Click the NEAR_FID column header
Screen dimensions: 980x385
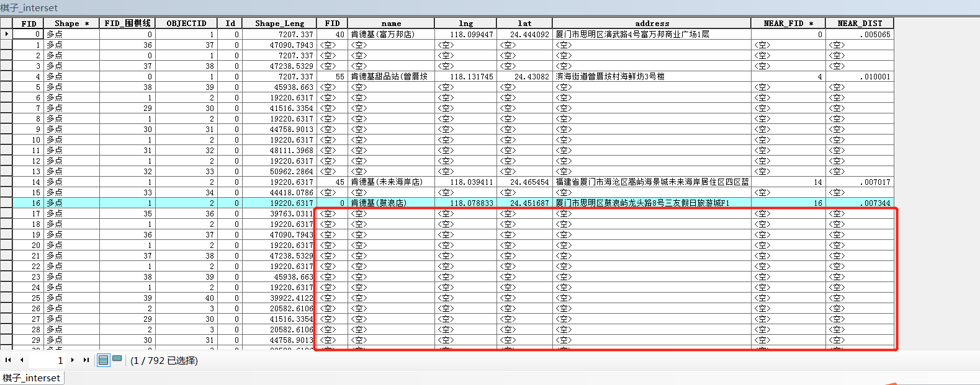click(x=788, y=24)
